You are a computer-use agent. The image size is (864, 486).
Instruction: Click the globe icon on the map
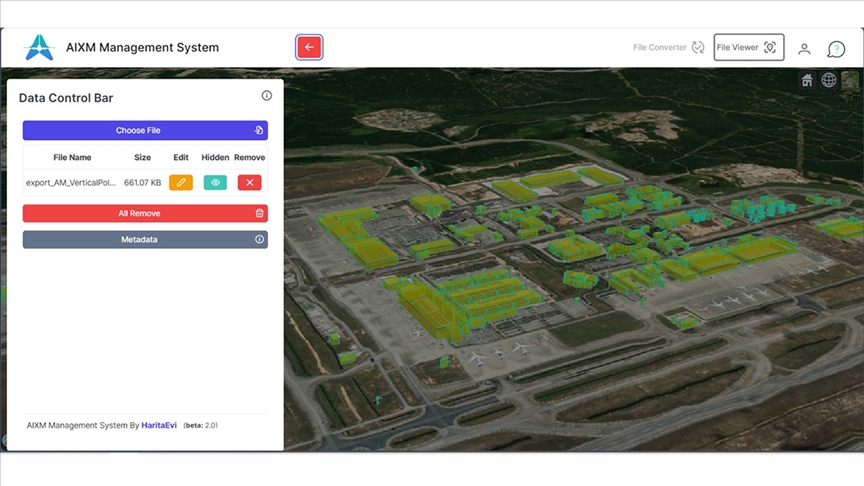(x=829, y=80)
